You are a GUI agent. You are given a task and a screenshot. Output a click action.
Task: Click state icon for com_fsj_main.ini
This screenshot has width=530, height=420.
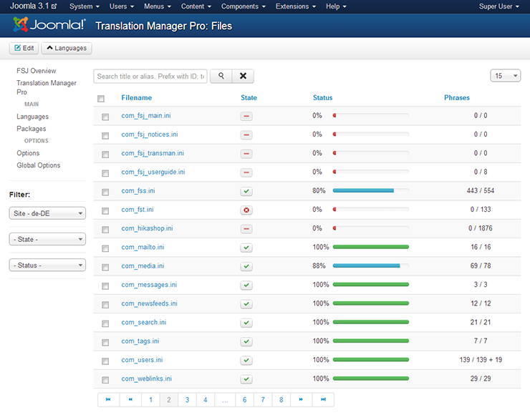click(x=246, y=116)
